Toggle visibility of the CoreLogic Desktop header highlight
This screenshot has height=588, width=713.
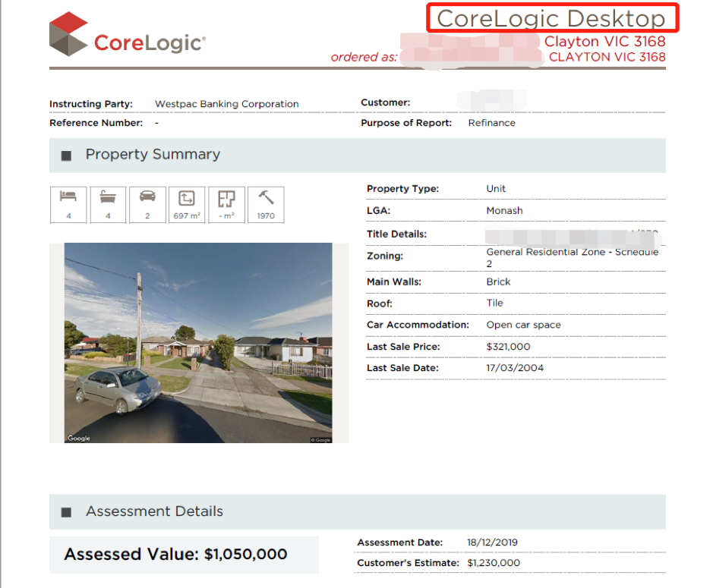(553, 18)
